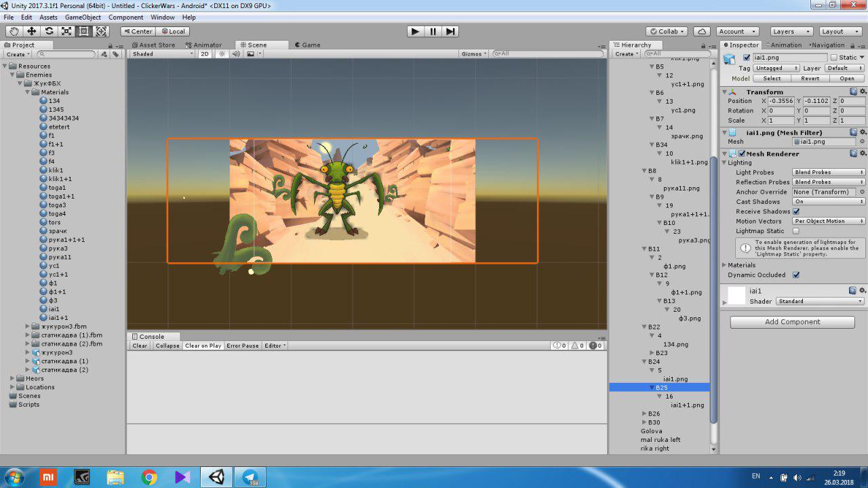Click the Step frame button
This screenshot has height=488, width=868.
(x=450, y=31)
